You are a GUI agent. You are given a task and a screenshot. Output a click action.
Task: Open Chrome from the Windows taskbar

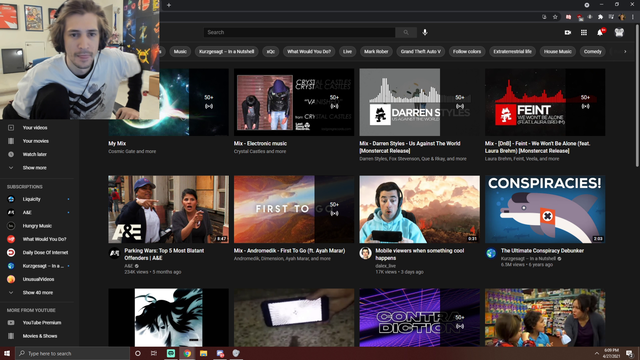tap(187, 353)
